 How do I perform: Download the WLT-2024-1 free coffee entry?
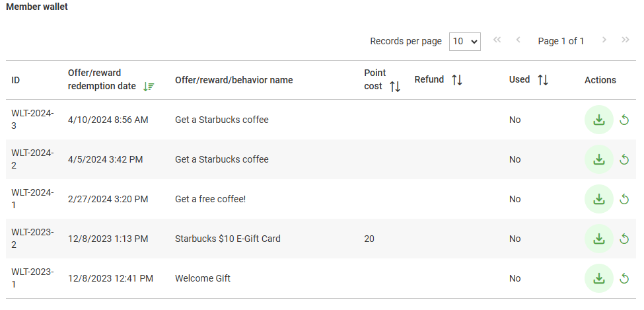pos(599,199)
